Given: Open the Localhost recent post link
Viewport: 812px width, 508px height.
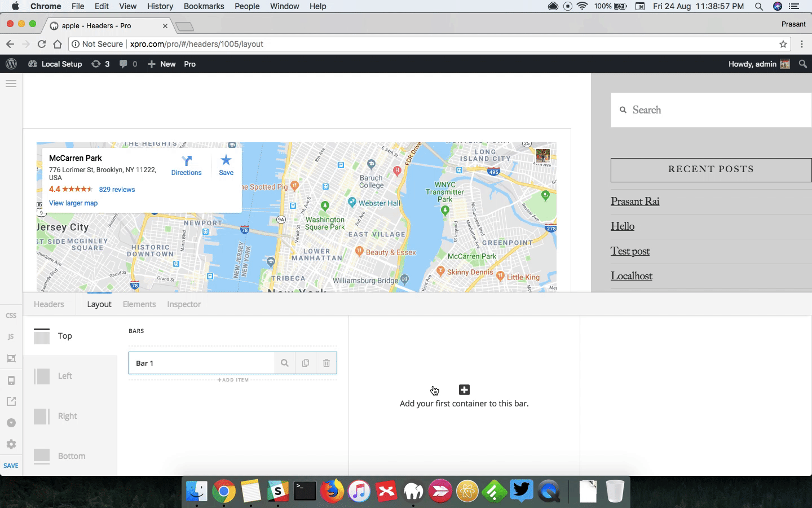Looking at the screenshot, I should 632,276.
